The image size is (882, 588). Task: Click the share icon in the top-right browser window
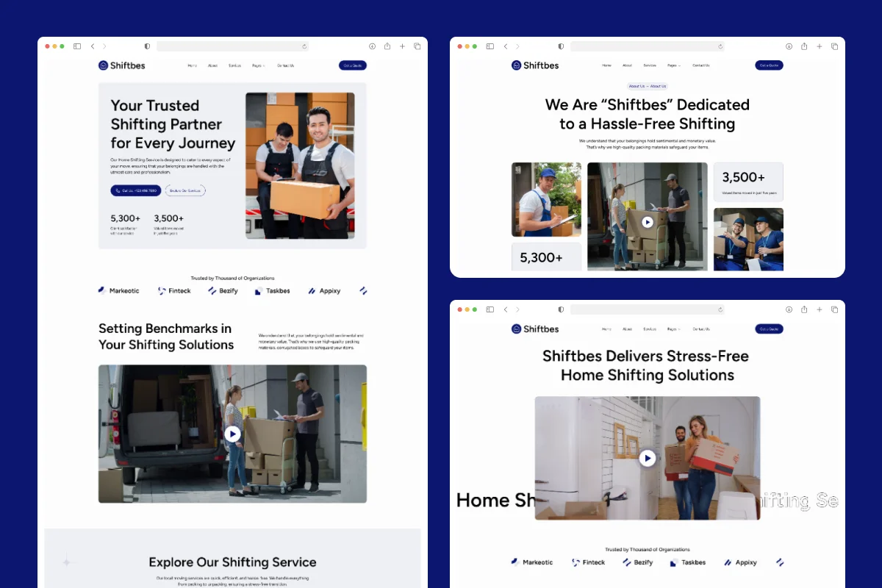(804, 46)
